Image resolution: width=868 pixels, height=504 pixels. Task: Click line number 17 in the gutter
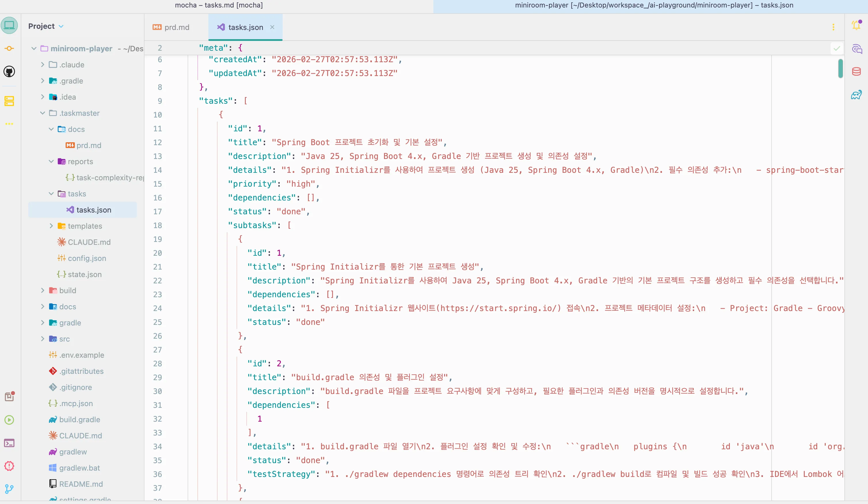pyautogui.click(x=157, y=211)
